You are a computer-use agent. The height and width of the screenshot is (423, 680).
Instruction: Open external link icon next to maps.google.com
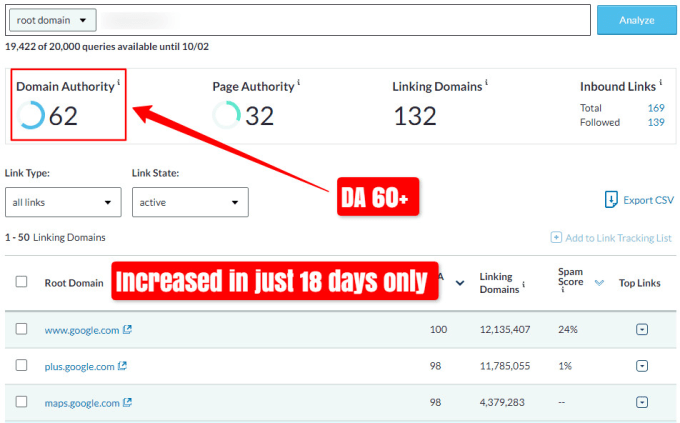(127, 403)
